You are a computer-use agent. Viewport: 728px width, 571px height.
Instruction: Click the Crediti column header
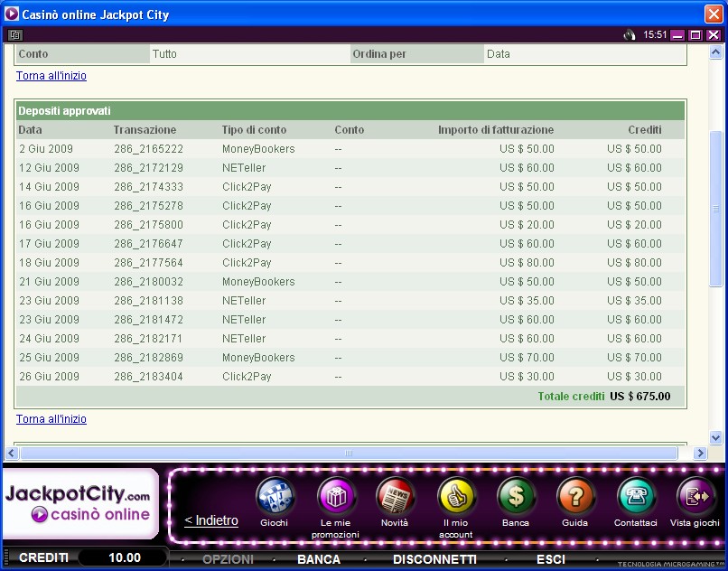click(645, 129)
